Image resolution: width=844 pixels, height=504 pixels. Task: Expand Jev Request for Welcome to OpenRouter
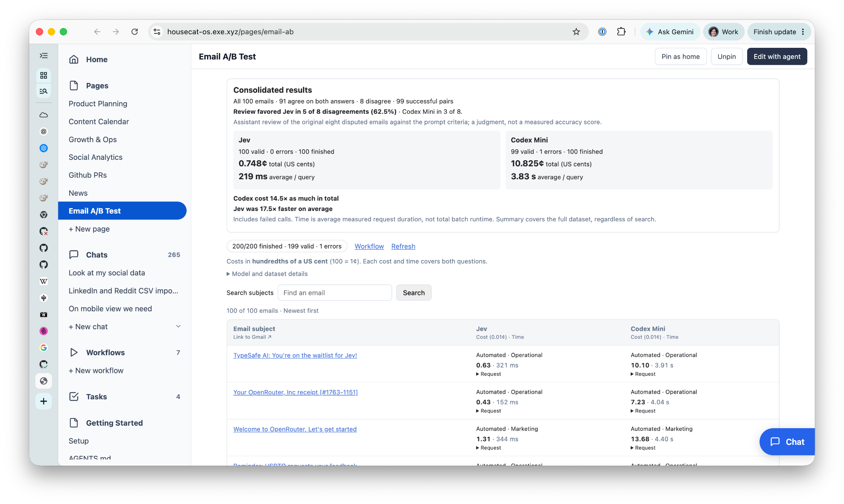(x=489, y=448)
